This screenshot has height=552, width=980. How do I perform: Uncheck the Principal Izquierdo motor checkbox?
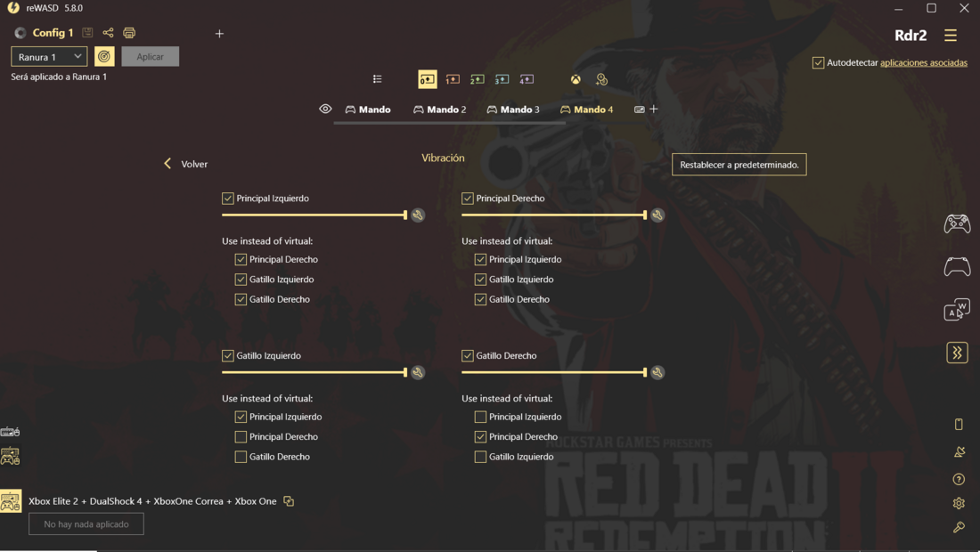(228, 199)
